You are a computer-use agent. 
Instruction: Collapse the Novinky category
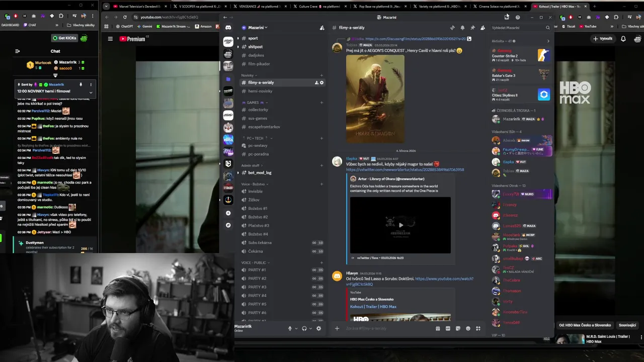(x=249, y=75)
